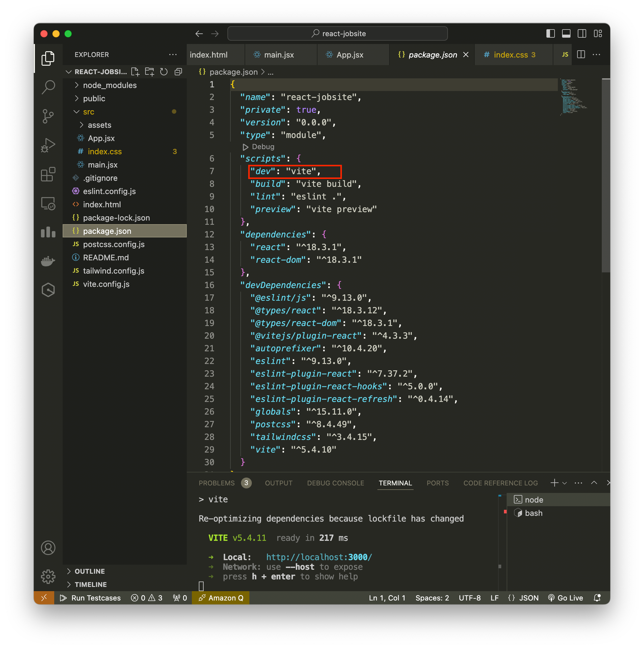Click New Folder icon in Explorer header

(149, 72)
